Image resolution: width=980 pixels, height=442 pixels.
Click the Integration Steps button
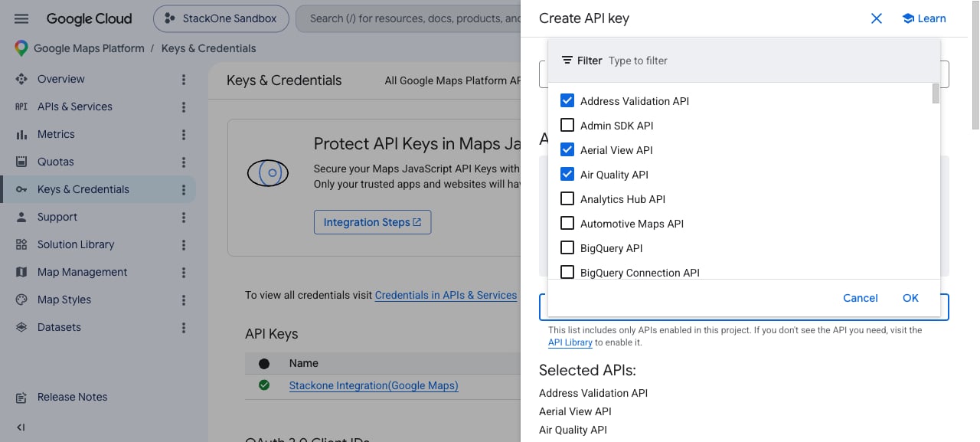coord(372,222)
